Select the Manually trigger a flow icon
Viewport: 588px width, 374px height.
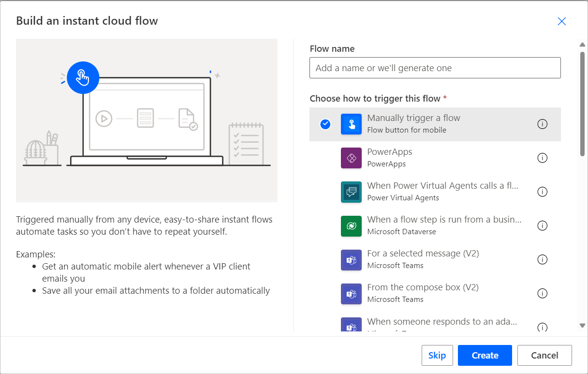tap(351, 124)
